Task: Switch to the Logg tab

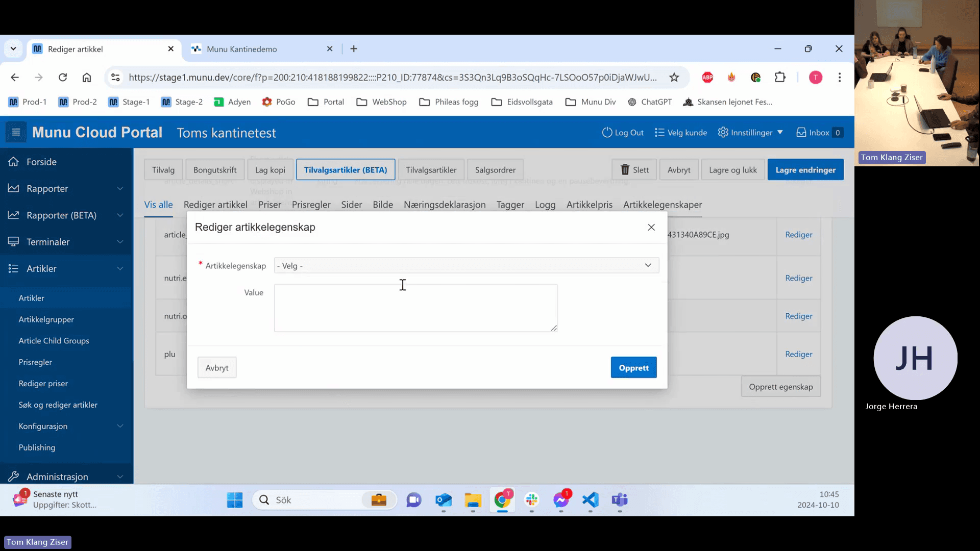Action: tap(545, 205)
